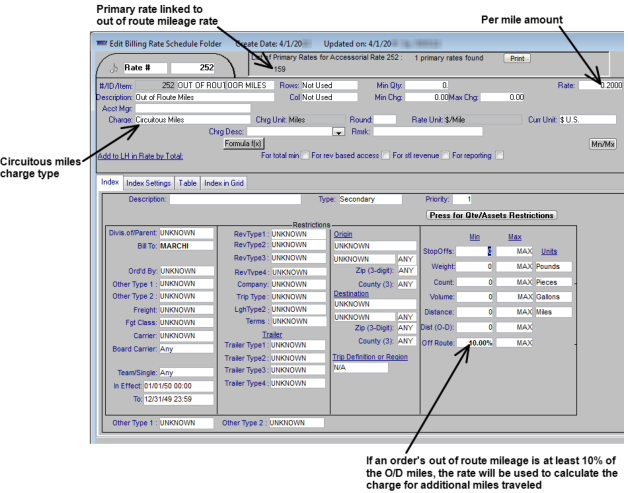Image resolution: width=628 pixels, height=493 pixels.
Task: Click the Min Qty field
Action: (x=427, y=85)
